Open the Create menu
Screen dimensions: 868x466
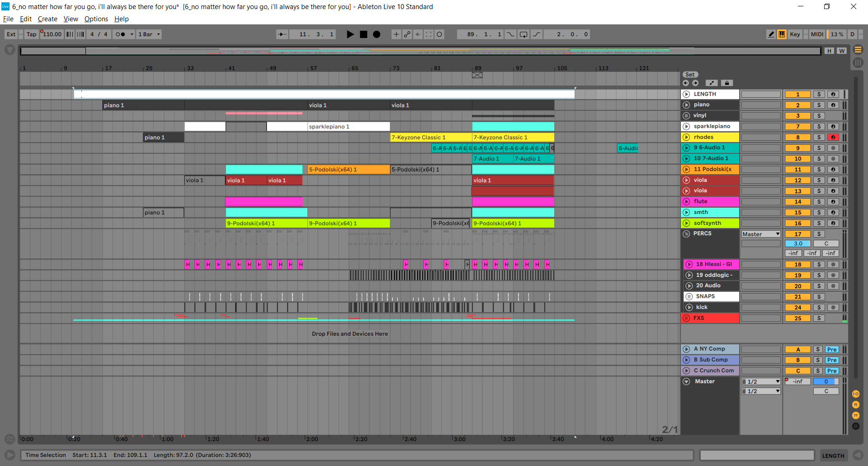pos(47,19)
